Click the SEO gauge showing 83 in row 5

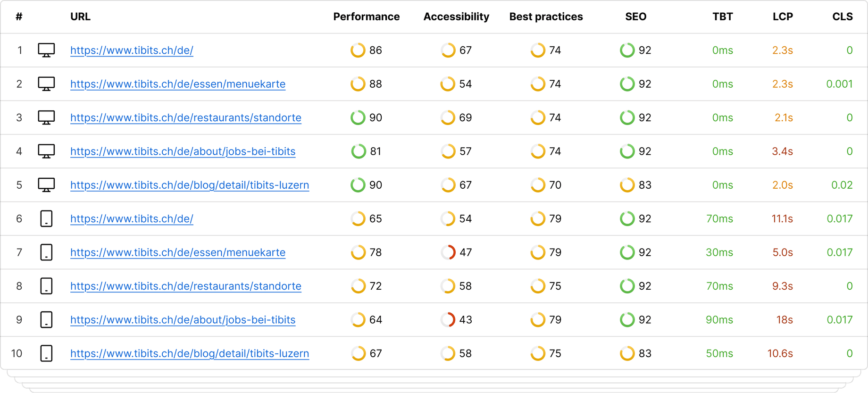pos(627,185)
